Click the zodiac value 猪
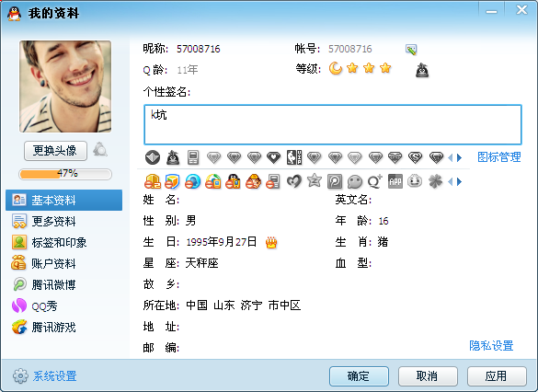Viewport: 538px width, 392px height. (383, 242)
